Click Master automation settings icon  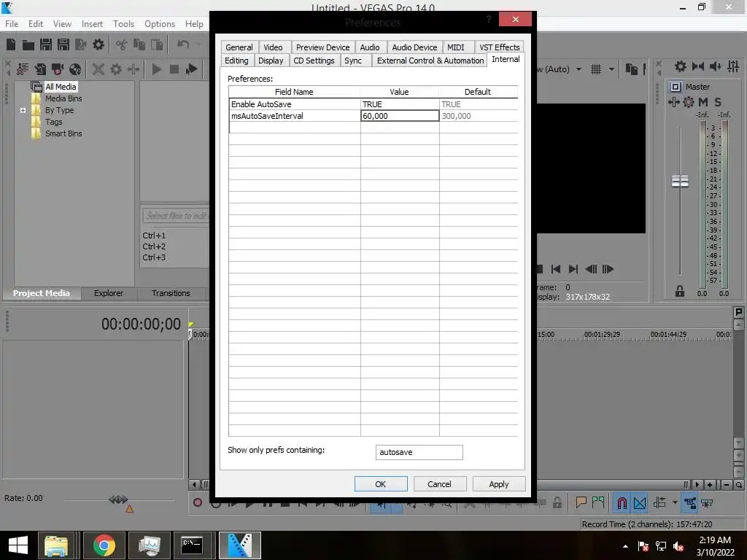[689, 102]
